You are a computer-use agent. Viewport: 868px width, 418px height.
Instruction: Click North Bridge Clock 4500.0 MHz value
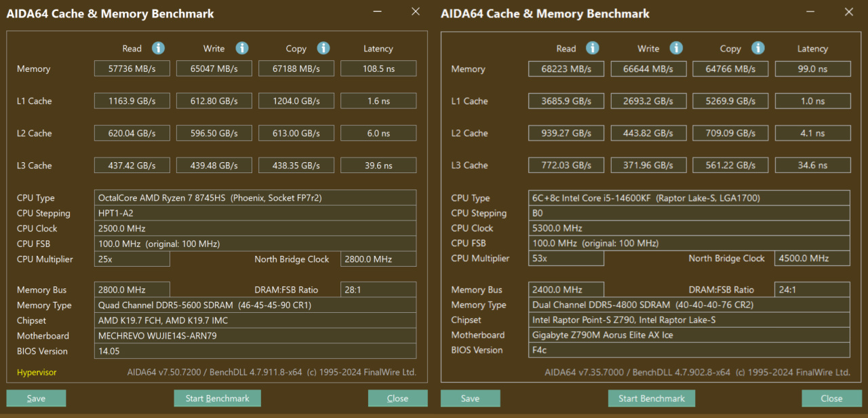coord(812,259)
